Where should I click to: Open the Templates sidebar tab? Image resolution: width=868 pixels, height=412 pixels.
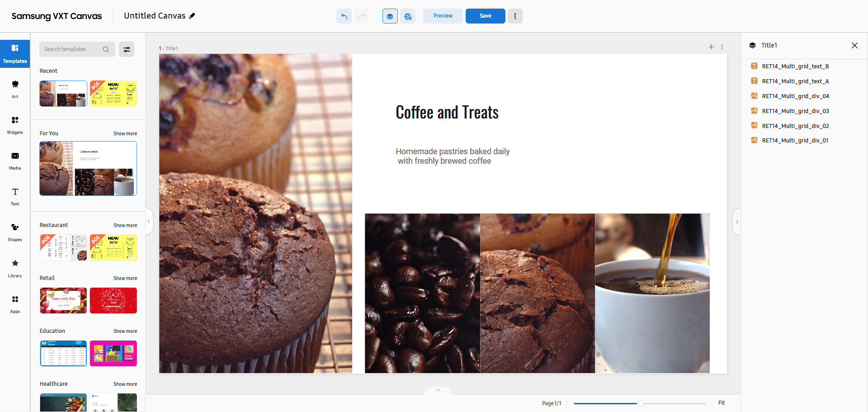[x=15, y=54]
